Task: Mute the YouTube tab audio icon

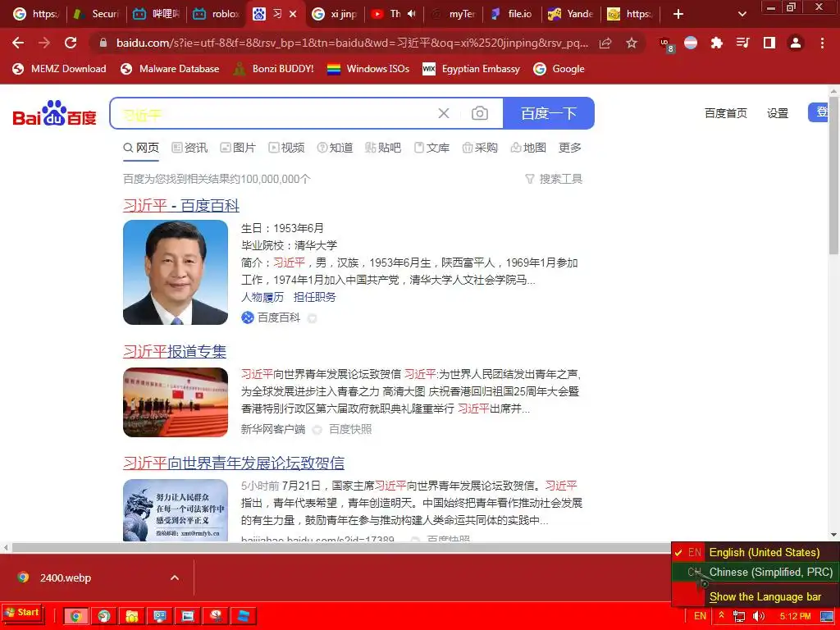Action: pyautogui.click(x=411, y=14)
